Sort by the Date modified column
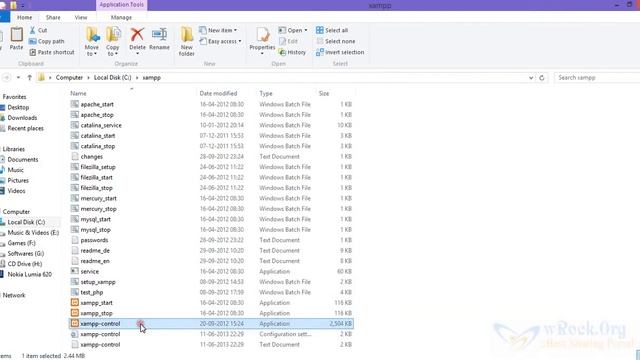The width and height of the screenshot is (640, 360). 218,93
